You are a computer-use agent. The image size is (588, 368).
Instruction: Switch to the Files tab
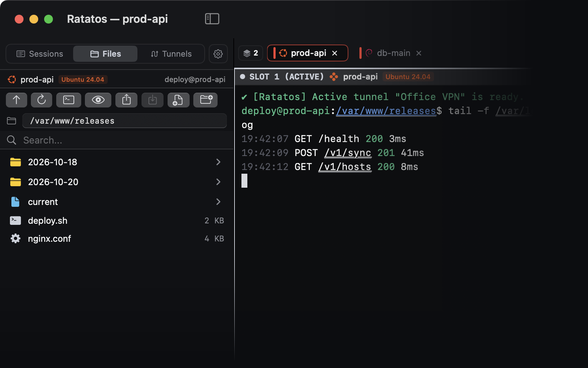pyautogui.click(x=105, y=54)
